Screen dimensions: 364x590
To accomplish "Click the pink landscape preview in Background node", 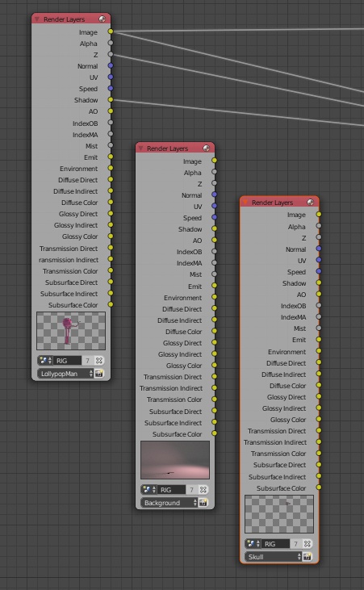I will click(x=175, y=460).
